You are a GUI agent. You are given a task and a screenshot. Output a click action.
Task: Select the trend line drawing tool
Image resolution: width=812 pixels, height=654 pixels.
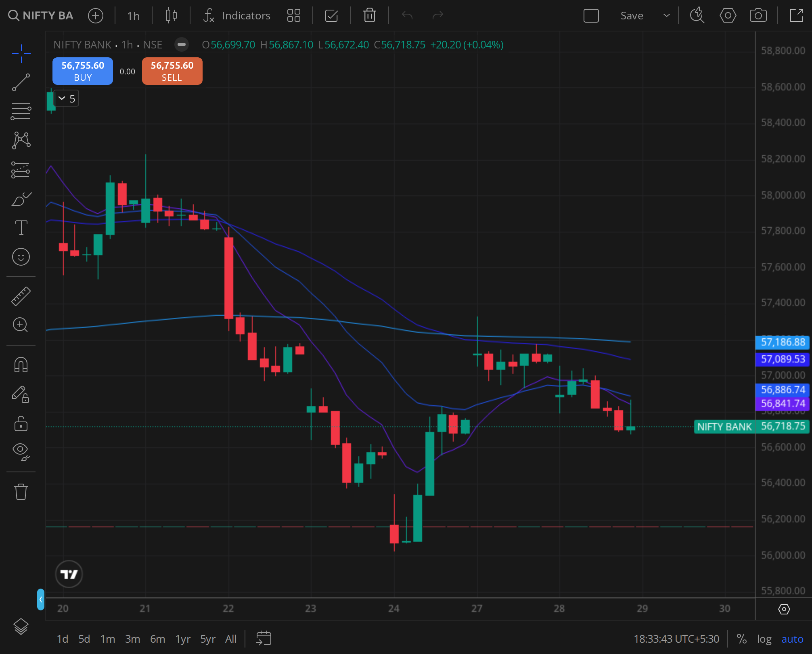[x=21, y=82]
